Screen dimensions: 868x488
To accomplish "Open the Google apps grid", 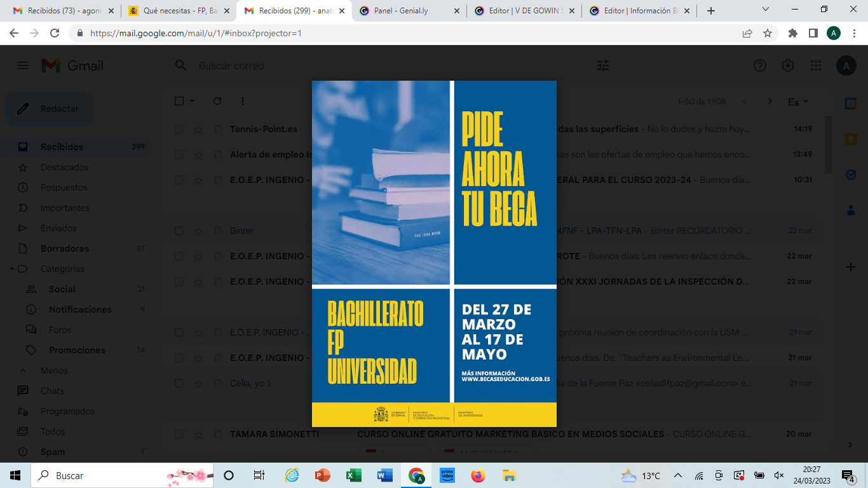I will point(816,65).
